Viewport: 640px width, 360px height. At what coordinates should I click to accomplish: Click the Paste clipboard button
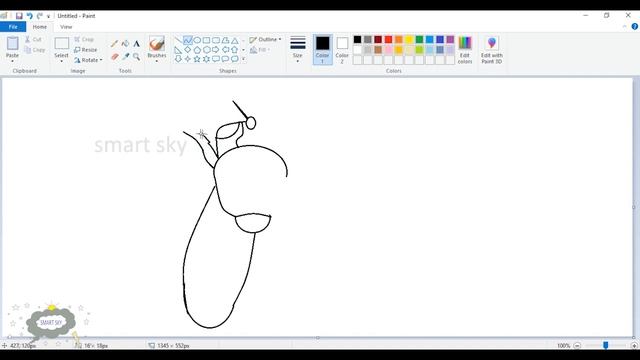[12, 43]
